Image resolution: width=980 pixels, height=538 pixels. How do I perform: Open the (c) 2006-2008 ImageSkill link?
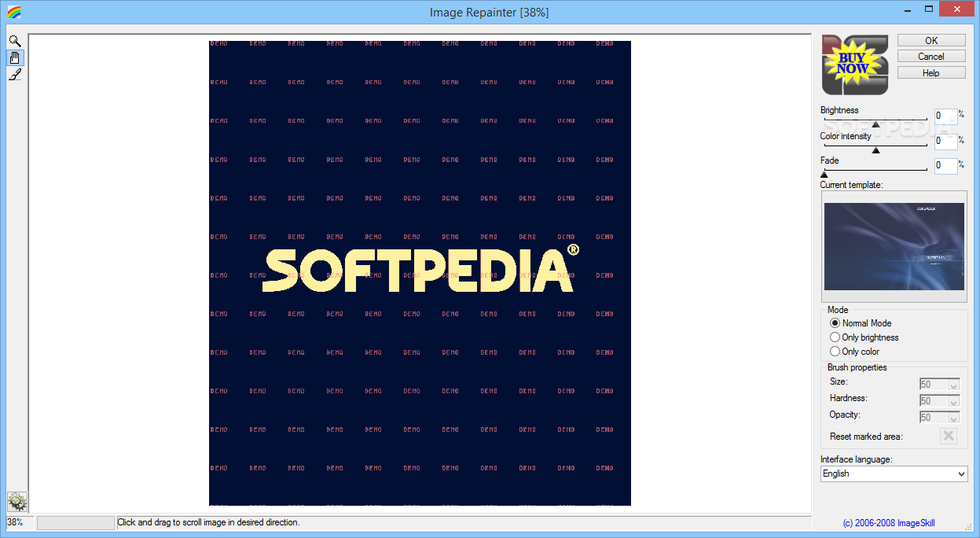point(888,523)
